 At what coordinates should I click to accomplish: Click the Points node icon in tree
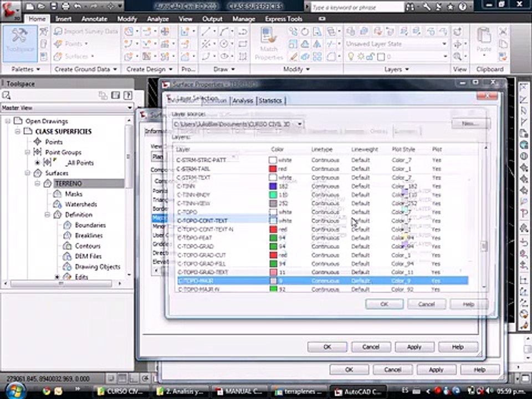tap(37, 142)
